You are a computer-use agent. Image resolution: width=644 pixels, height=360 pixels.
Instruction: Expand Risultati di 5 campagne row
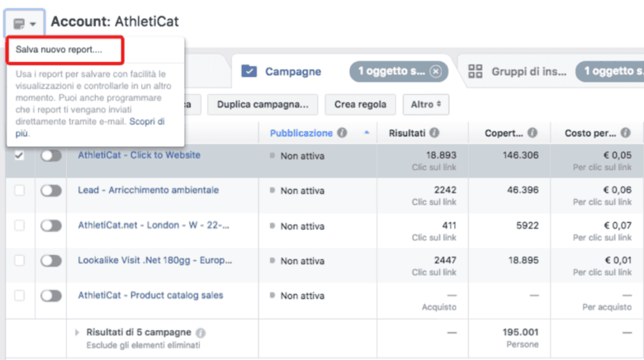pos(77,333)
